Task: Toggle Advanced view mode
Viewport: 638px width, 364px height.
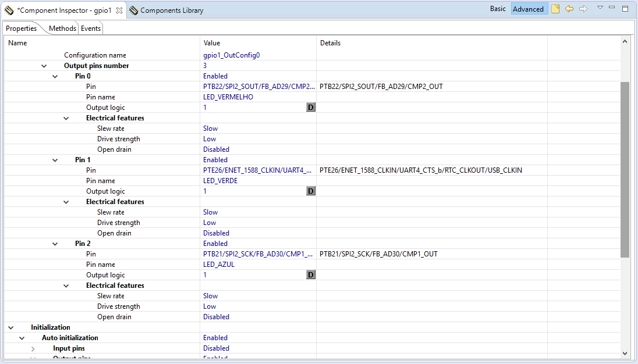Action: 528,9
